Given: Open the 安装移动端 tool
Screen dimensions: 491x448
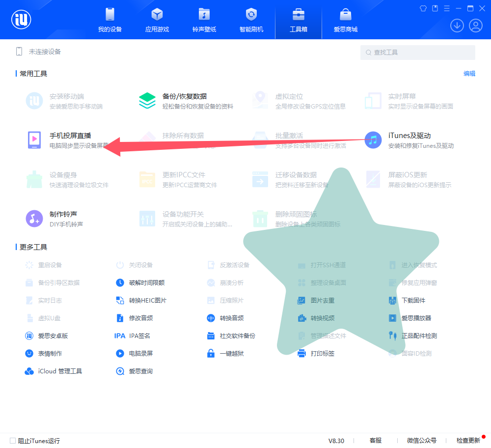Looking at the screenshot, I should tap(64, 101).
